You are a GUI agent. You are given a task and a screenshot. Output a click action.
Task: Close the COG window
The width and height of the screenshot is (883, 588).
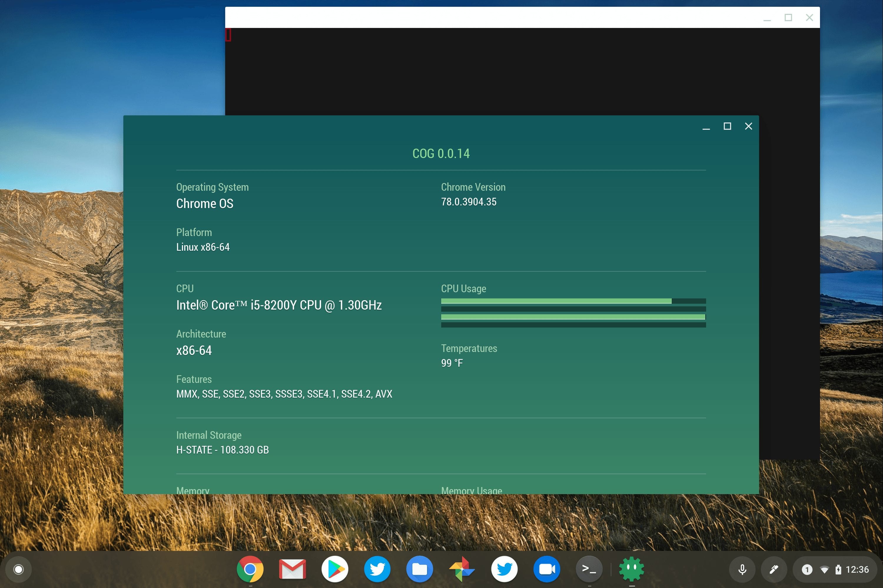click(748, 126)
